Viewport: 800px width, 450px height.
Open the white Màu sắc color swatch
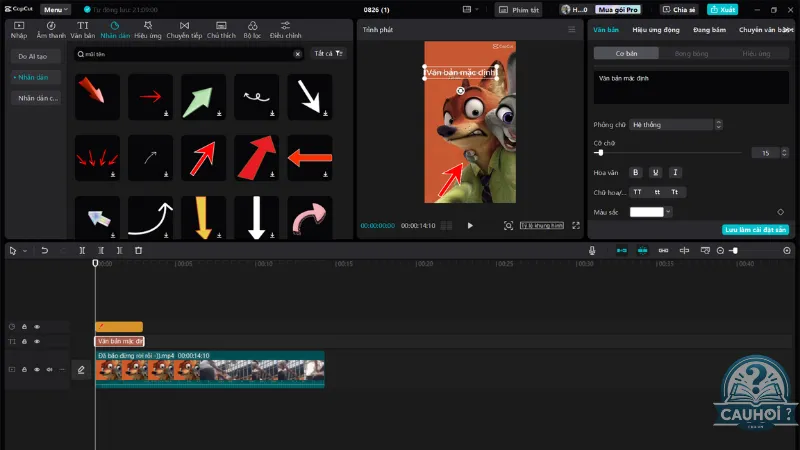pos(646,212)
